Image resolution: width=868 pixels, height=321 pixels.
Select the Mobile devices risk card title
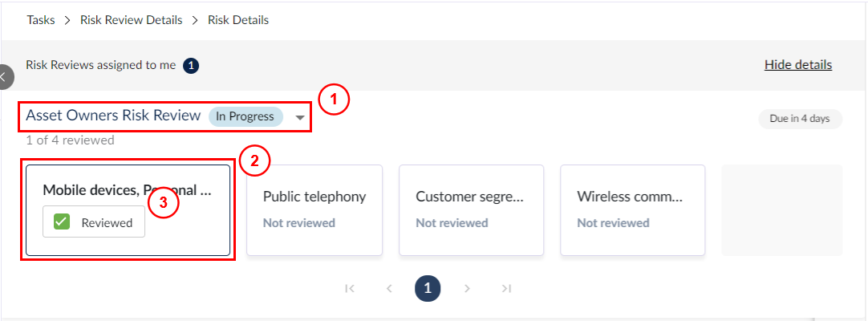tap(128, 190)
